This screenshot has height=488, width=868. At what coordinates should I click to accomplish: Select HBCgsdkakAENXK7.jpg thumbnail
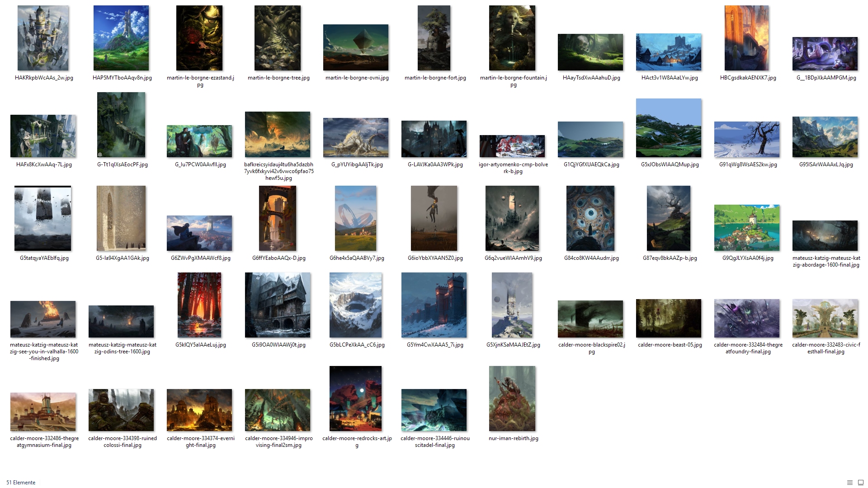(x=746, y=38)
